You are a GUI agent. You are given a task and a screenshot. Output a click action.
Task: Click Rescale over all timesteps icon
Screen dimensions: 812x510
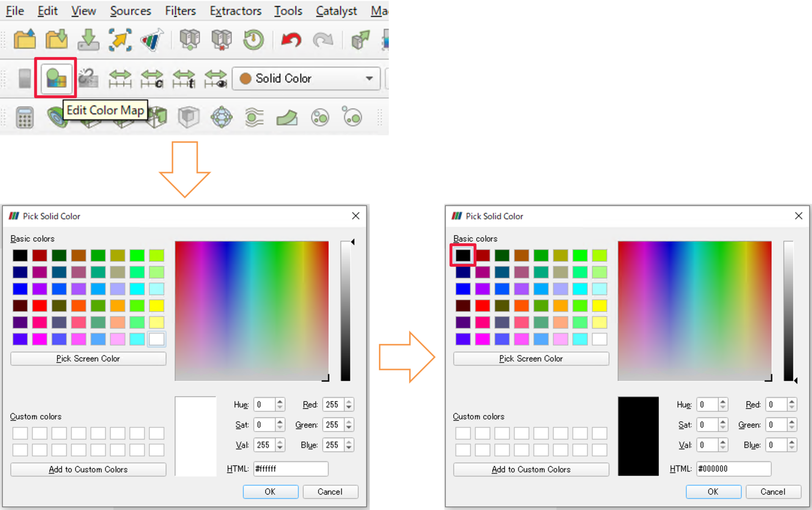184,78
